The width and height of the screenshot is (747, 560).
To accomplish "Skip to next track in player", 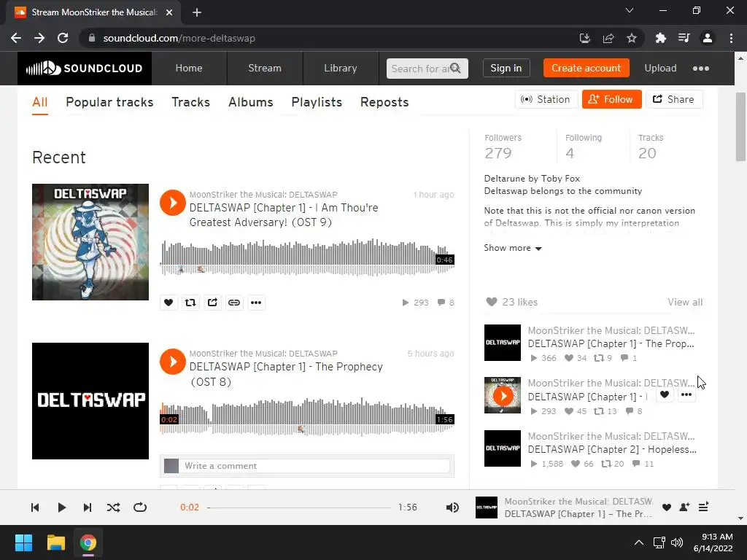I will (x=88, y=507).
